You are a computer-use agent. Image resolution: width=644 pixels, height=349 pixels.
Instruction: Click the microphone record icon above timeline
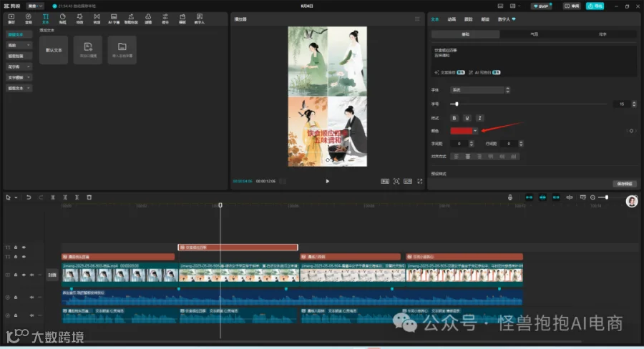coord(510,197)
